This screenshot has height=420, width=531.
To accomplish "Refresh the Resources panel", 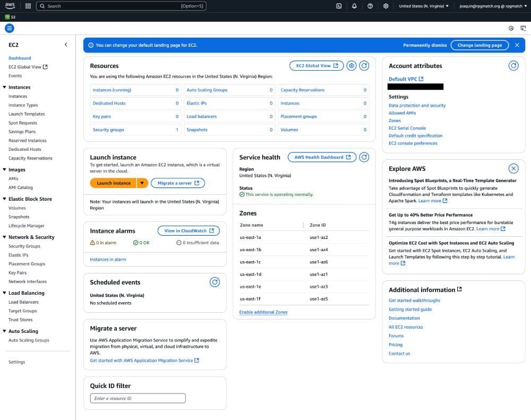I will click(x=364, y=66).
